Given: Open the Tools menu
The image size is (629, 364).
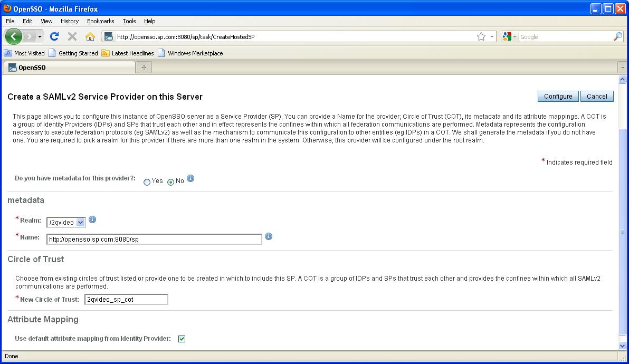Looking at the screenshot, I should (x=129, y=21).
